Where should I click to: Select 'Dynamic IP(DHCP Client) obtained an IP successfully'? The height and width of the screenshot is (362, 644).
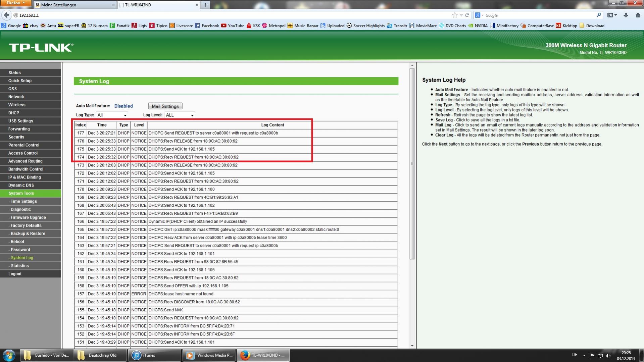tap(236, 221)
